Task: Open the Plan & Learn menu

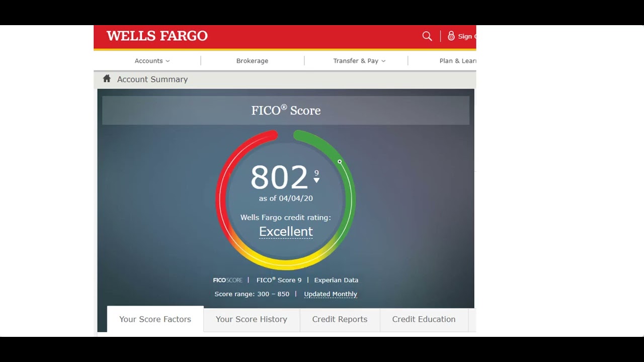Action: coord(457,61)
